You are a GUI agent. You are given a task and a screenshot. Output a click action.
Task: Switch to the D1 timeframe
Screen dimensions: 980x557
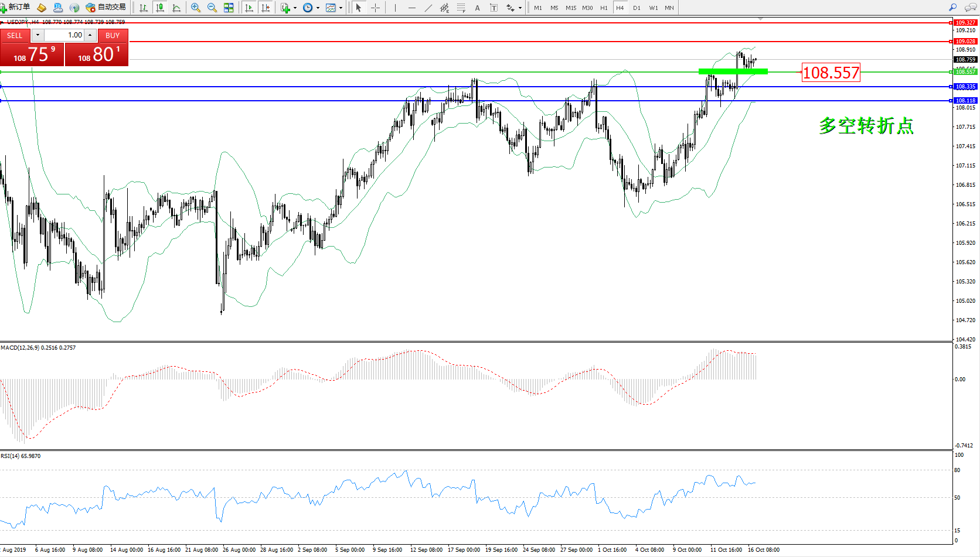tap(637, 8)
